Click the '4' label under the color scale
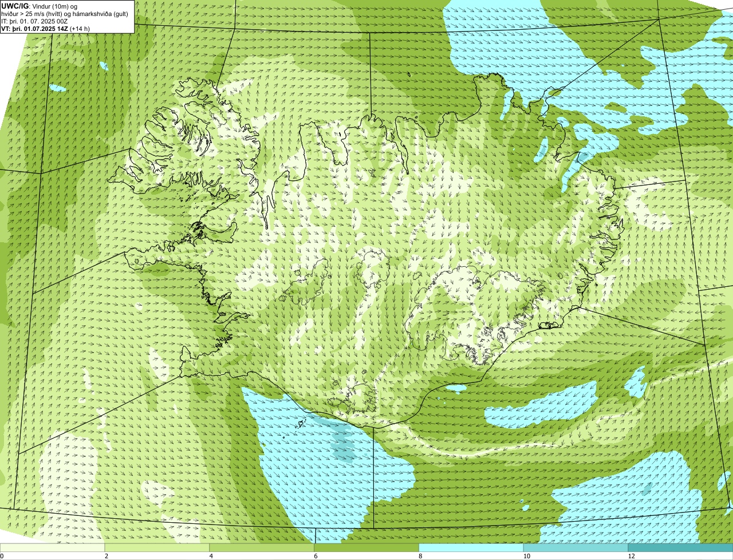The height and width of the screenshot is (560, 733). point(211,556)
